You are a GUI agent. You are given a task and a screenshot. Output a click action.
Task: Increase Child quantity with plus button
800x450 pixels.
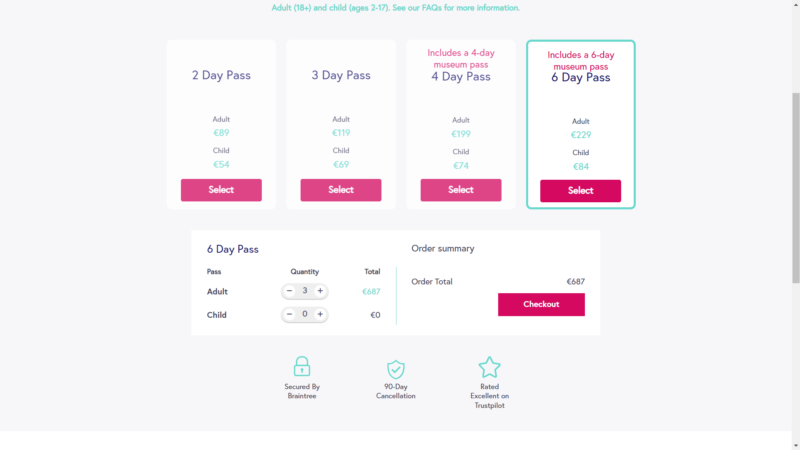(320, 314)
